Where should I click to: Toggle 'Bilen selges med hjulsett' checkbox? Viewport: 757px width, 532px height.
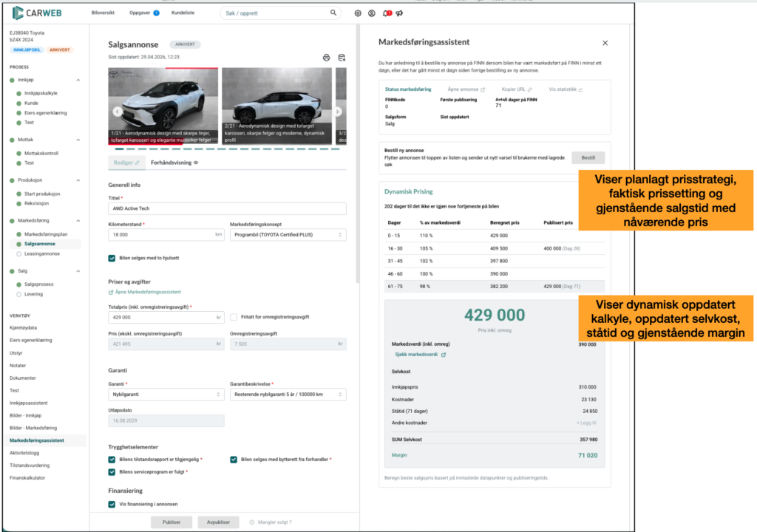[x=112, y=258]
